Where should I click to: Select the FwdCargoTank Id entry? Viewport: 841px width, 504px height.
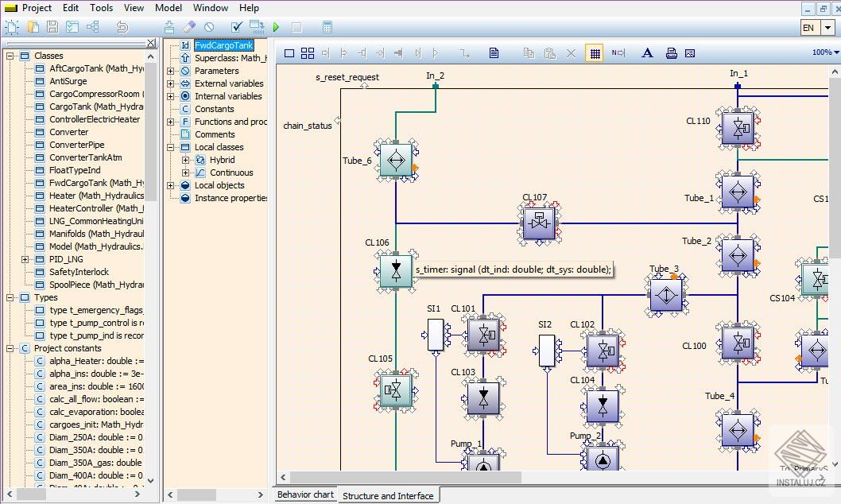223,45
